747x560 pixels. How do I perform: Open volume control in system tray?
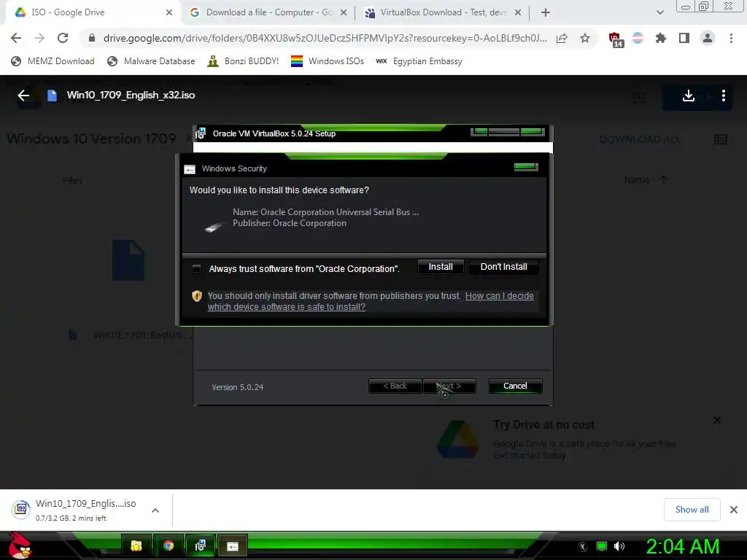(x=619, y=547)
